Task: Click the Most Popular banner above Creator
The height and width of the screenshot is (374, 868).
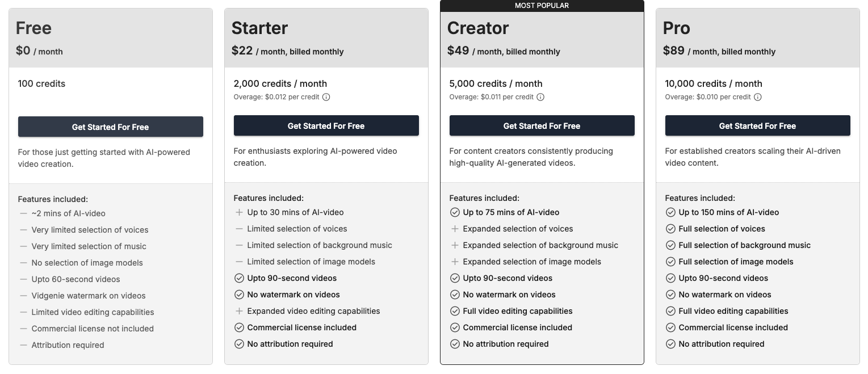Action: [x=542, y=6]
